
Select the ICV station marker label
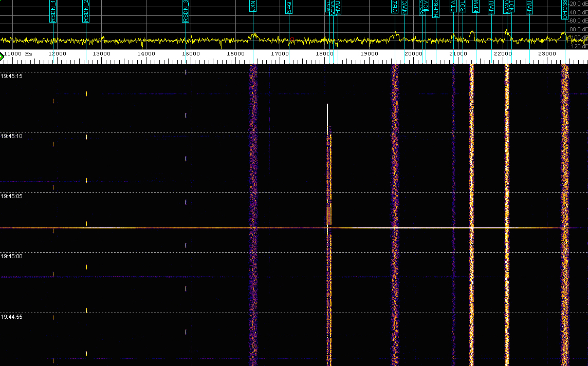click(x=426, y=5)
